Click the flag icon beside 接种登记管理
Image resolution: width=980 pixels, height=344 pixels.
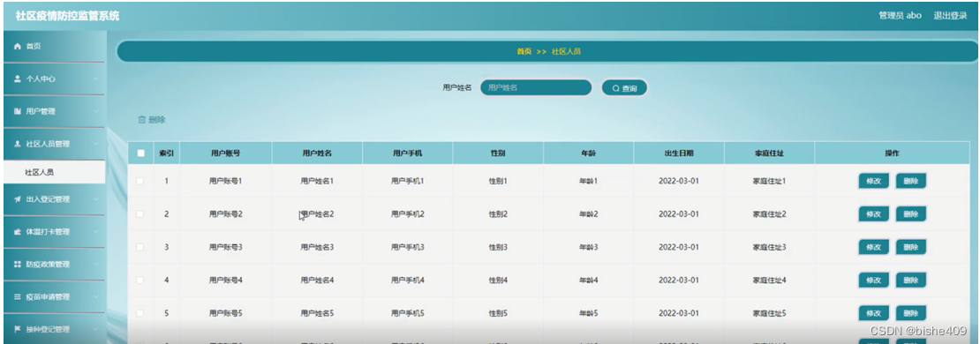point(18,329)
